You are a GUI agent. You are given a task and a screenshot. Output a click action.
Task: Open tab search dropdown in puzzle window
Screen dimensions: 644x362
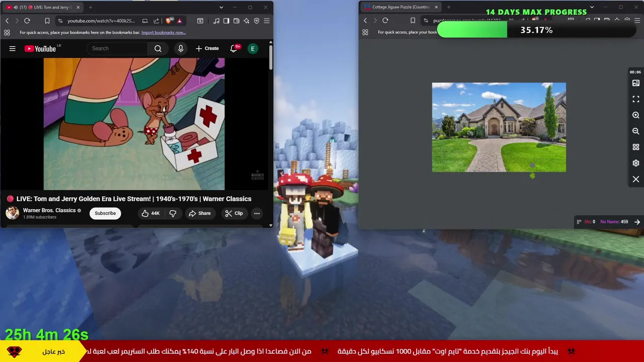(x=592, y=7)
